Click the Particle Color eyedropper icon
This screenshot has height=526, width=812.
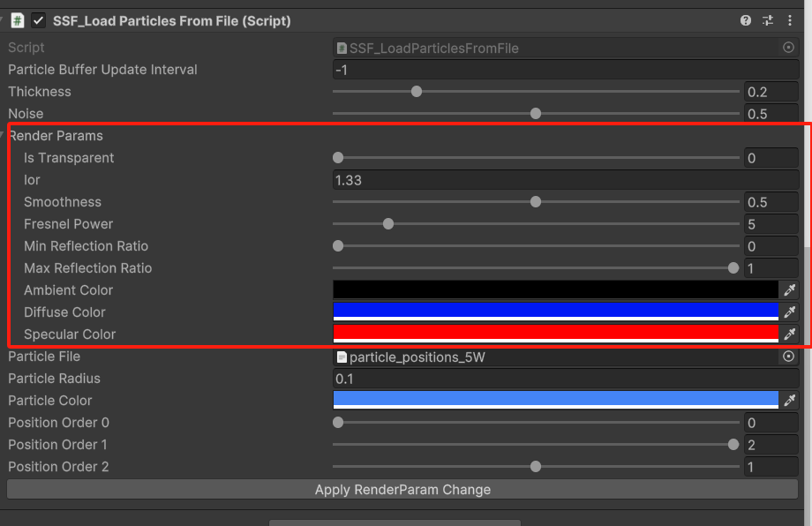click(x=790, y=401)
